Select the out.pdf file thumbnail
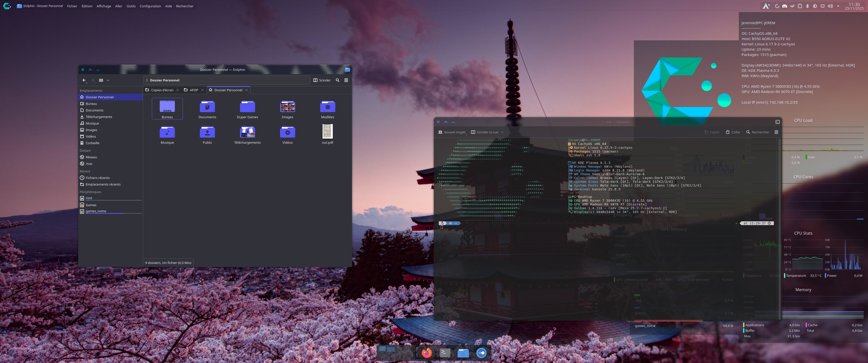868x363 pixels. 327,131
